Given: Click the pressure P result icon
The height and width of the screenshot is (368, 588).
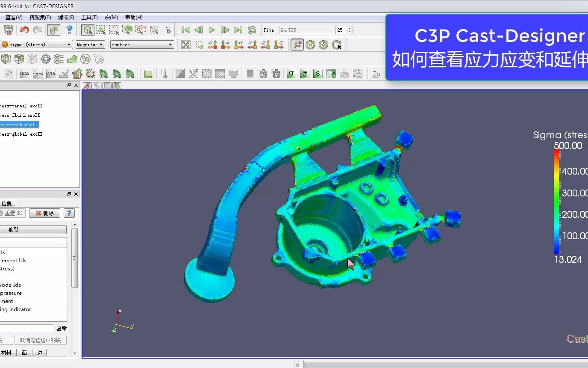Looking at the screenshot, I should 207,74.
